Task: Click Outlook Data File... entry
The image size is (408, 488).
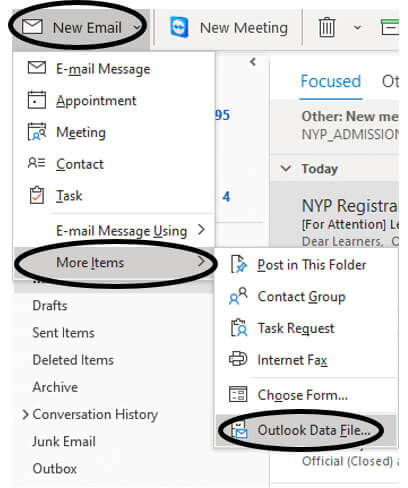Action: click(x=307, y=430)
